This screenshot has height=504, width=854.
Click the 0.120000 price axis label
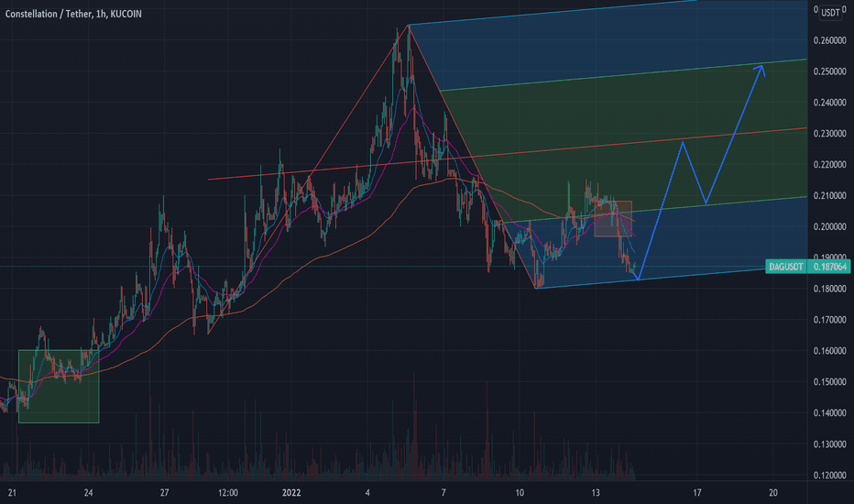[829, 476]
